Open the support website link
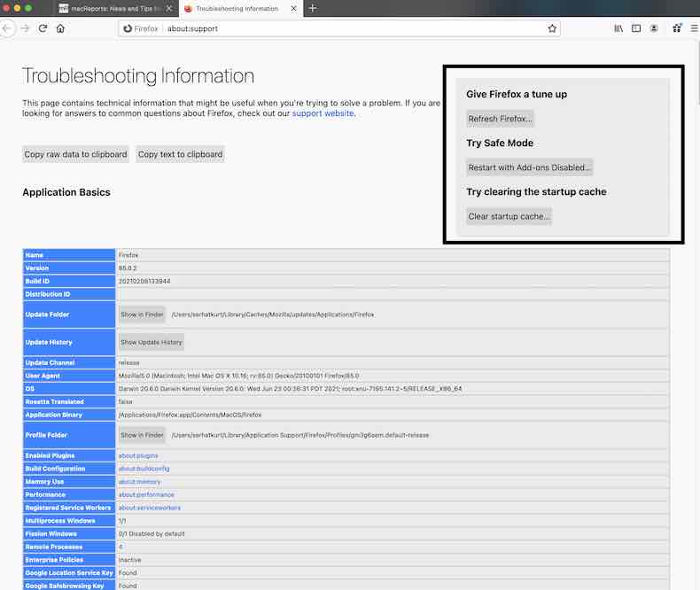This screenshot has height=590, width=700. (323, 113)
